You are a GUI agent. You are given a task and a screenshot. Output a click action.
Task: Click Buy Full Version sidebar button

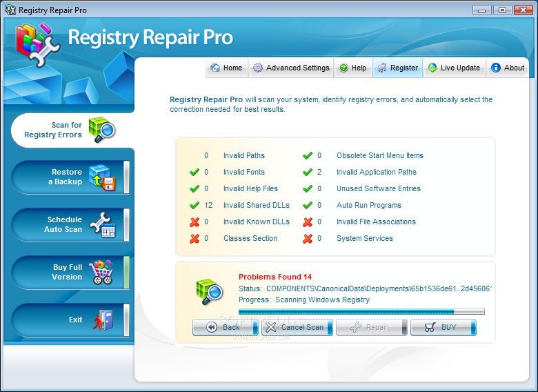[70, 273]
